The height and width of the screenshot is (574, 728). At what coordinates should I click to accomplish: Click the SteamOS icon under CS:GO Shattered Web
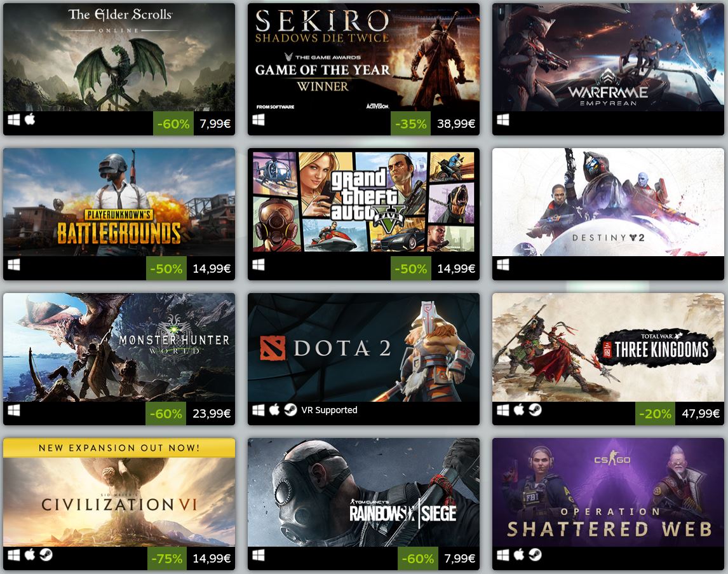click(x=536, y=554)
